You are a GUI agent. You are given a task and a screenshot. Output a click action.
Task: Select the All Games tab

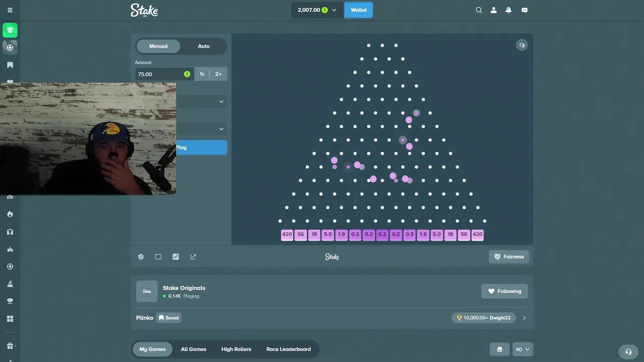(194, 349)
